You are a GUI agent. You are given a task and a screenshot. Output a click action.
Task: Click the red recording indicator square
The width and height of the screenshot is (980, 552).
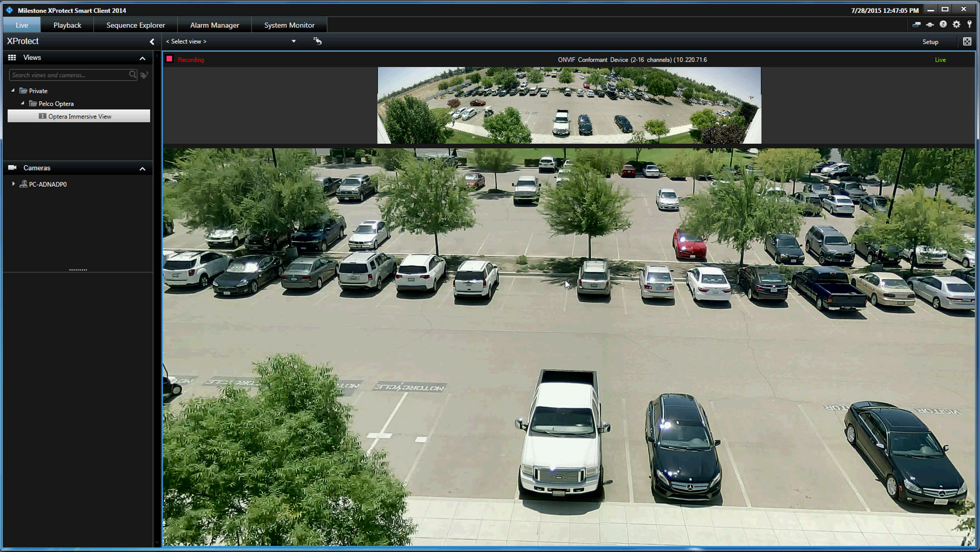click(169, 59)
